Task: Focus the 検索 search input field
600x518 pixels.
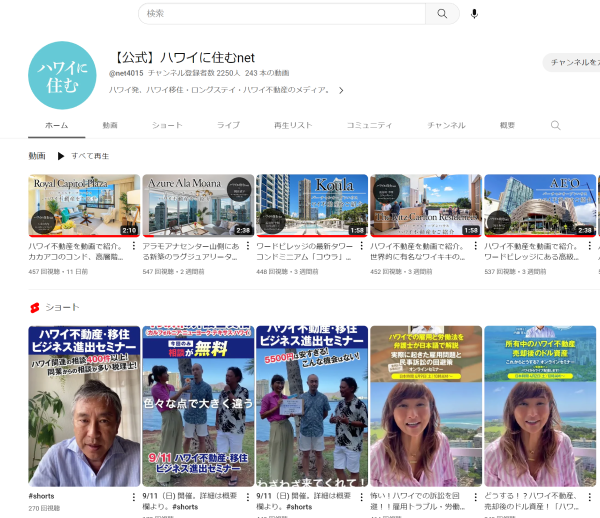Action: [x=282, y=14]
